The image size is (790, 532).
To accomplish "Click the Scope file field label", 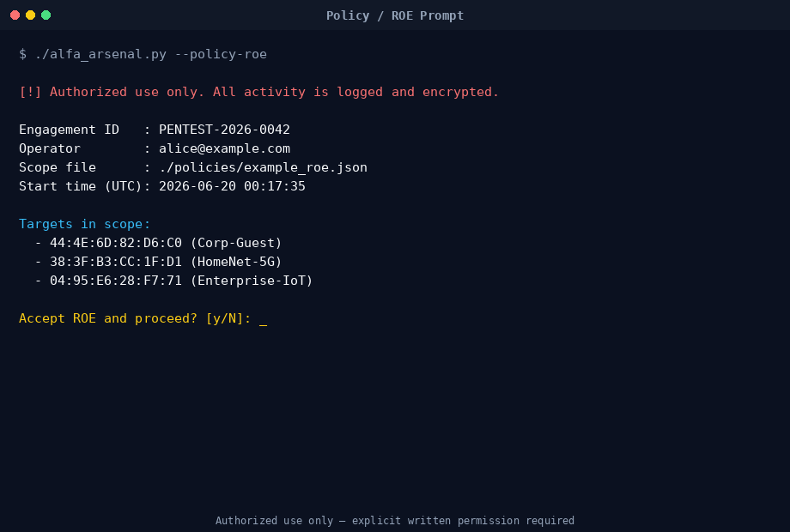I will 58,167.
